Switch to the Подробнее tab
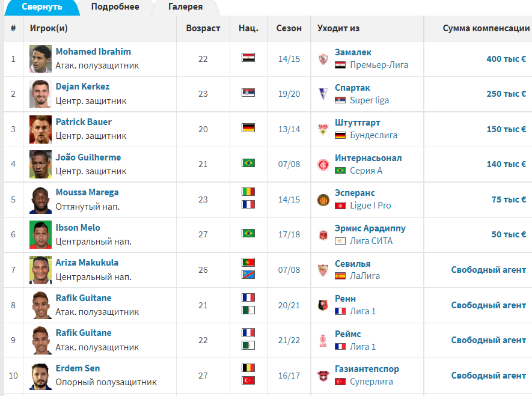 click(115, 7)
